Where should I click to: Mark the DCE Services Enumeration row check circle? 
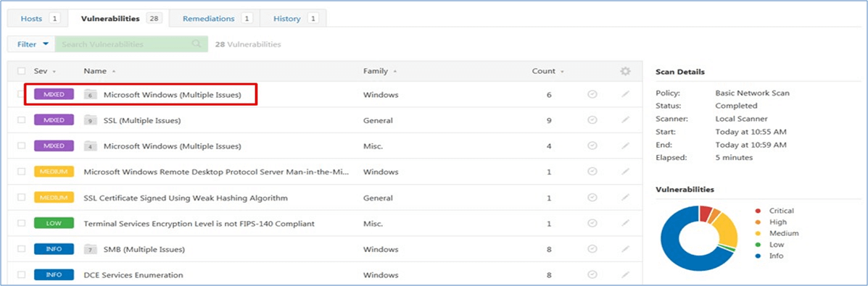pyautogui.click(x=592, y=274)
